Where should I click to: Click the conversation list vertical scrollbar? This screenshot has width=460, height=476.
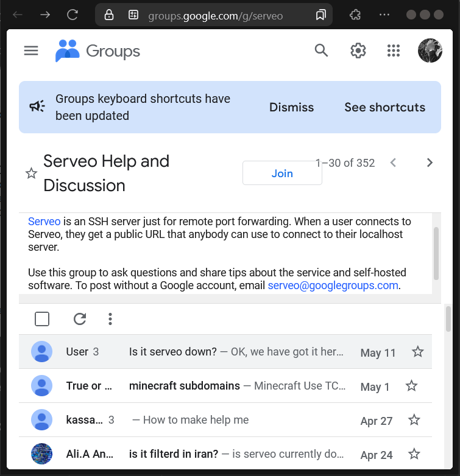pyautogui.click(x=448, y=319)
